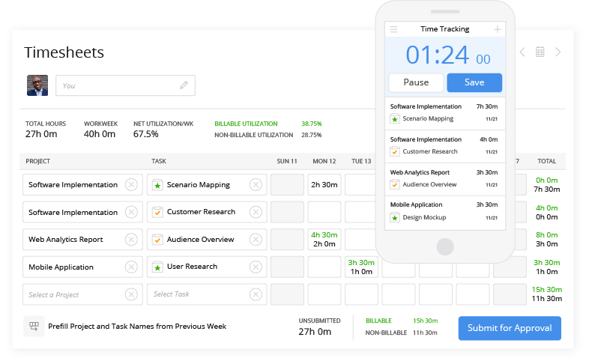Viewport: 589px width, 364px height.
Task: Click Monday cell in the empty new row
Action: click(324, 294)
